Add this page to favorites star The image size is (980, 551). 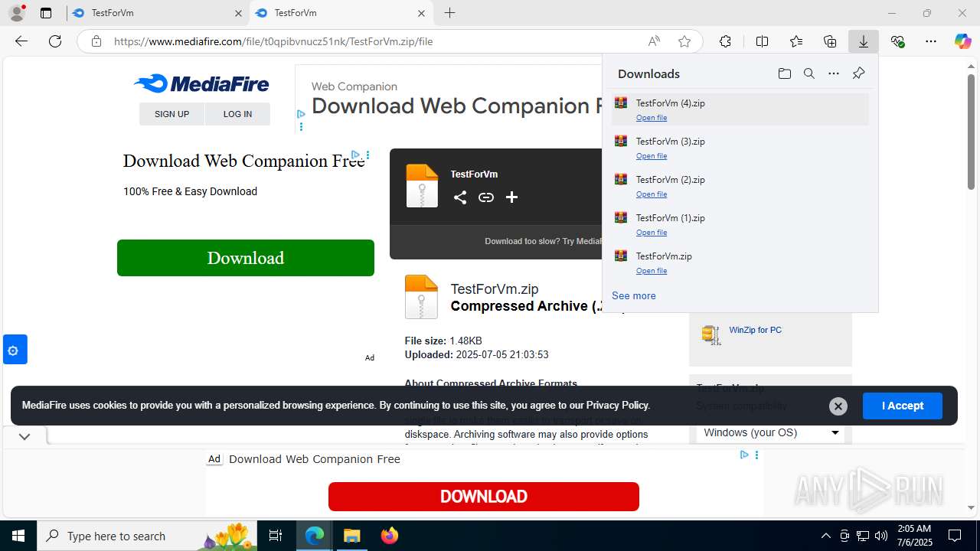coord(684,41)
